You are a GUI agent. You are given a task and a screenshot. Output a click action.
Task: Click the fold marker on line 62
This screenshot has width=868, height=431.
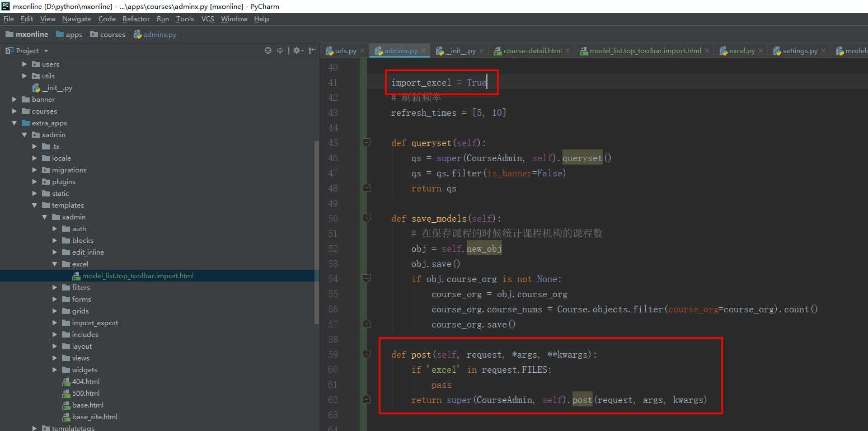[x=366, y=400]
